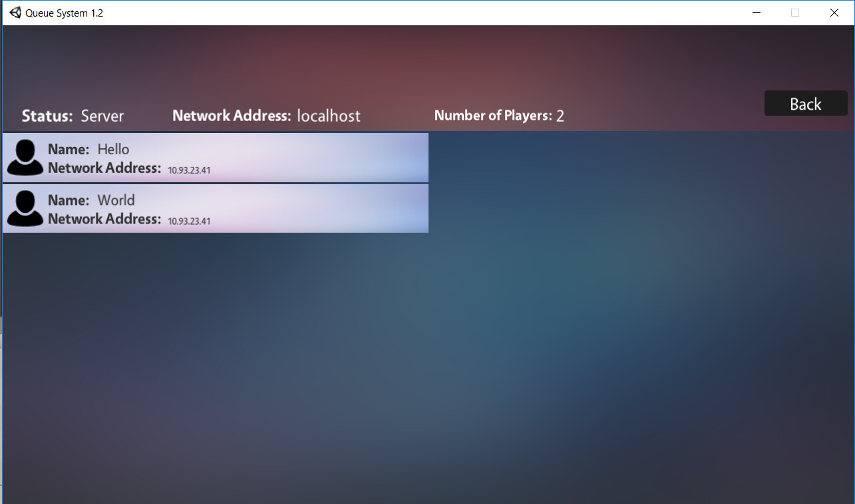Click the Status label
The image size is (855, 504).
47,116
